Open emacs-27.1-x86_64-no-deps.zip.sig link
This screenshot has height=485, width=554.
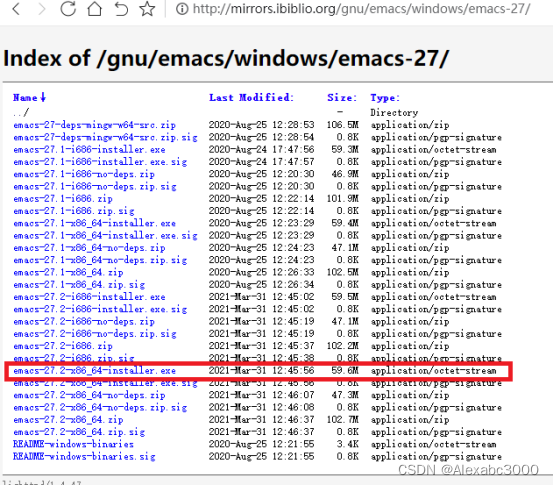pyautogui.click(x=100, y=260)
